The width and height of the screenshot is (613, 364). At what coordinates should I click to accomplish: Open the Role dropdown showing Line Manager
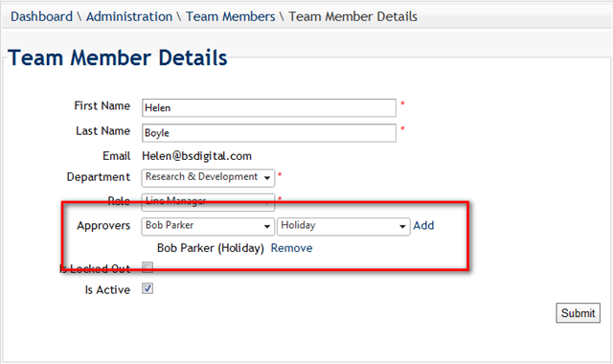coord(208,201)
